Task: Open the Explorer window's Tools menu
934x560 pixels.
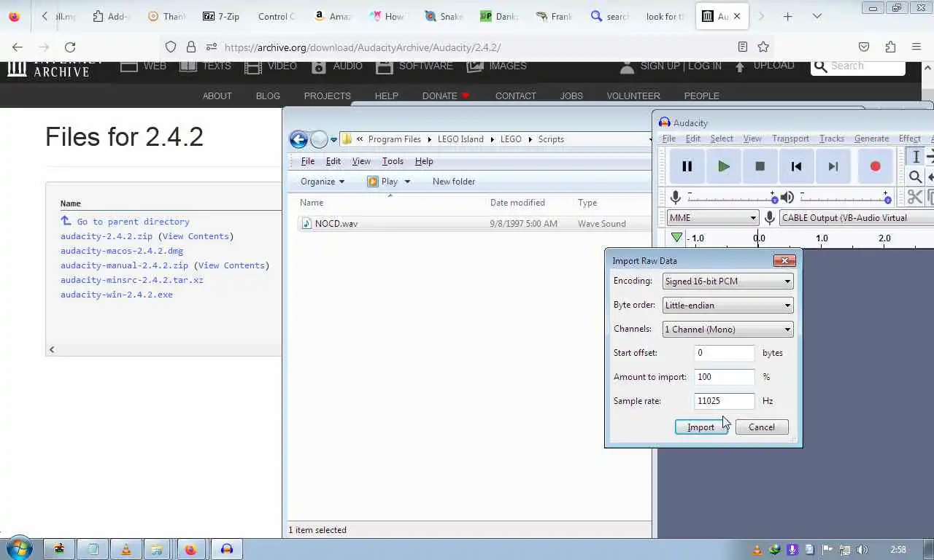Action: tap(393, 161)
